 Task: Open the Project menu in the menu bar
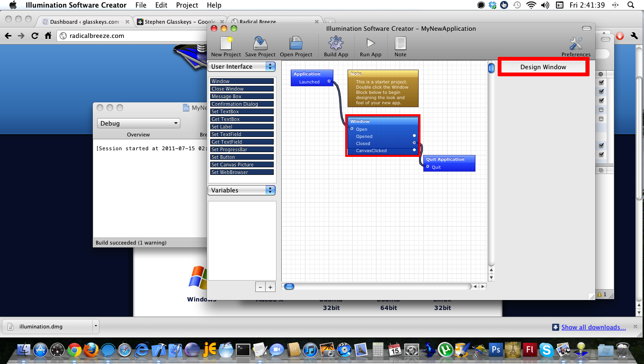coord(187,5)
